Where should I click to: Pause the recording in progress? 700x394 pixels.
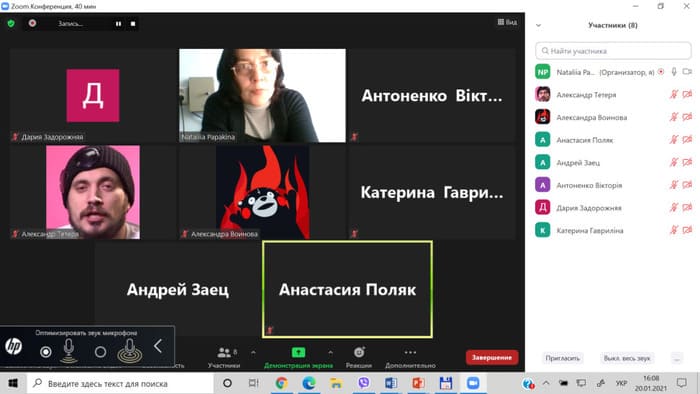tap(118, 24)
